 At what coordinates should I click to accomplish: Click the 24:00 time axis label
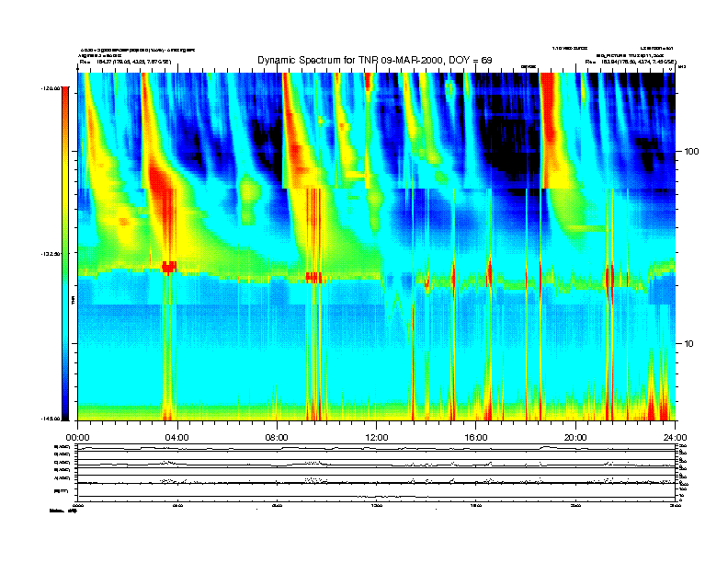pyautogui.click(x=675, y=437)
